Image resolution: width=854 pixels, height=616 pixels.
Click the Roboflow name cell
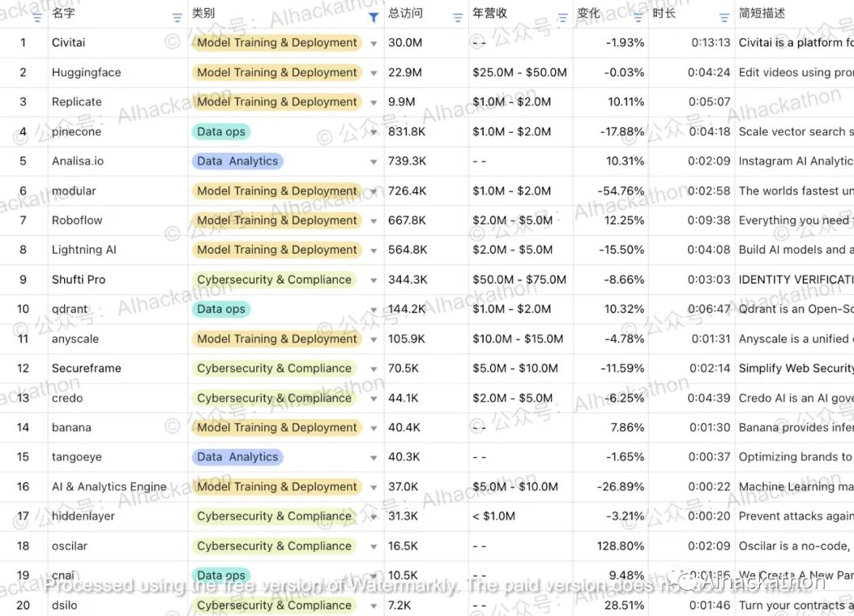click(x=118, y=220)
